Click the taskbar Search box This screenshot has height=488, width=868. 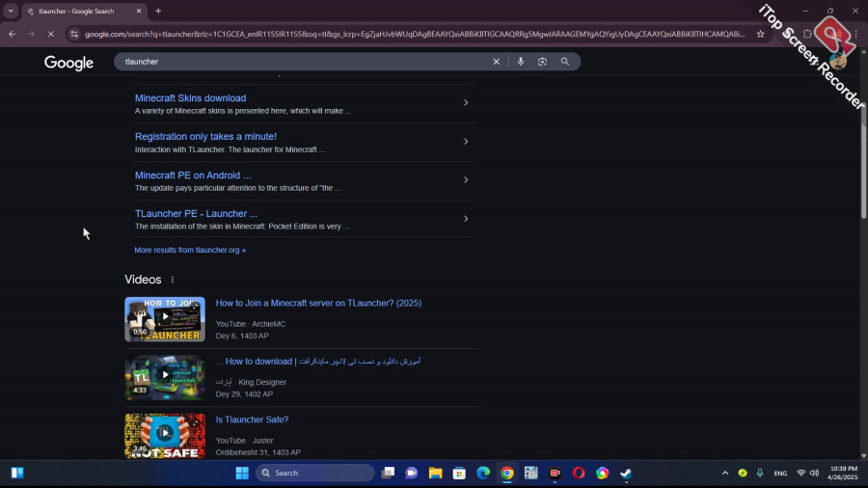[315, 474]
